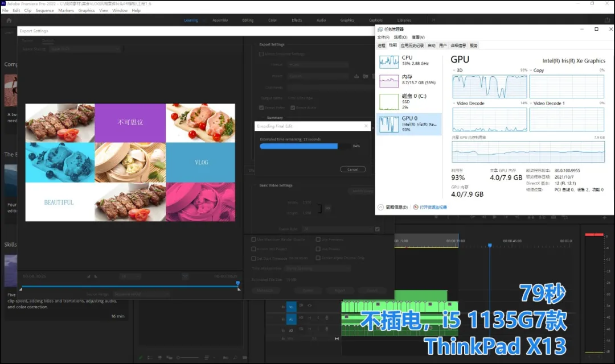Enable Render Alpha Channel Only checkbox
Image resolution: width=615 pixels, height=364 pixels.
pos(318,258)
